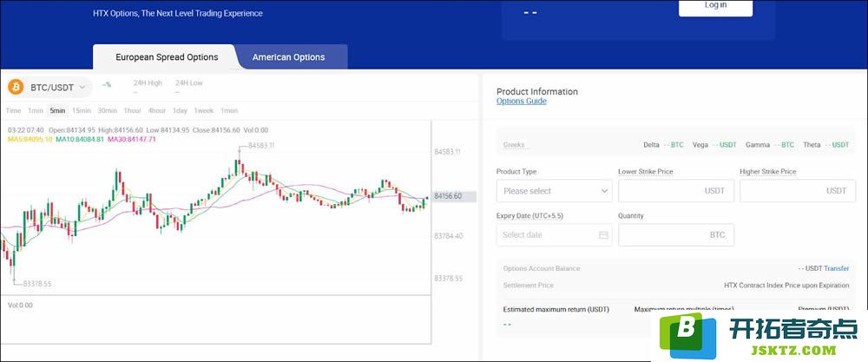Click the Vol:0.00 volume panel label

pyautogui.click(x=21, y=305)
